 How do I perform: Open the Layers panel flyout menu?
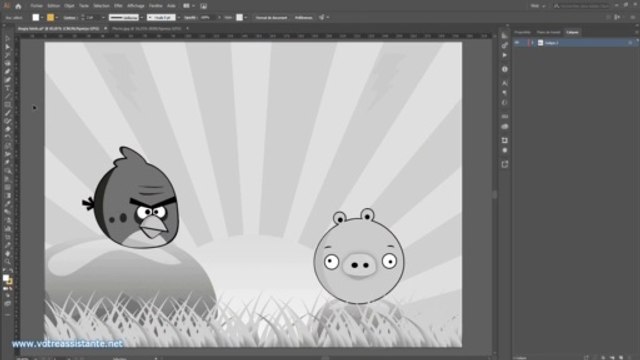coord(636,32)
